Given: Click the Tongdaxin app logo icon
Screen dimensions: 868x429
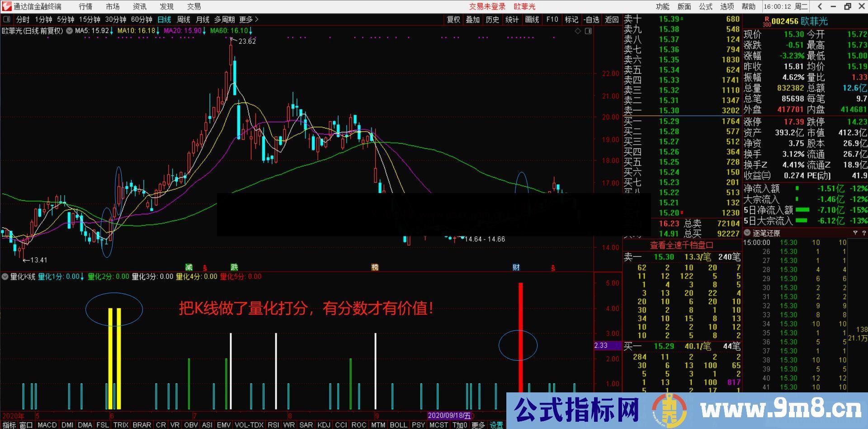Looking at the screenshot, I should [6, 6].
